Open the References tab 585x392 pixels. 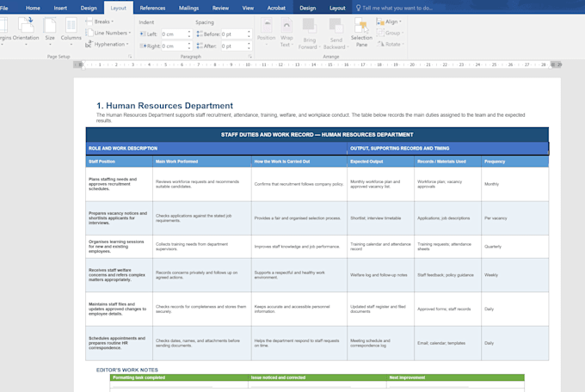pos(152,8)
